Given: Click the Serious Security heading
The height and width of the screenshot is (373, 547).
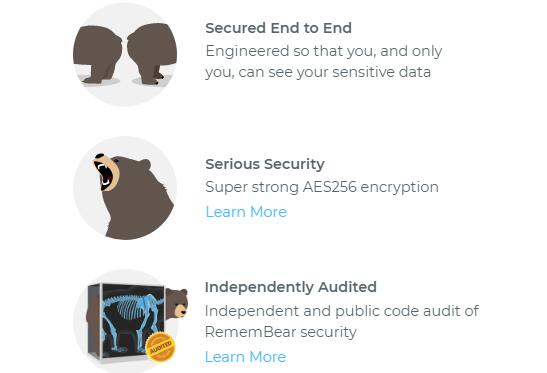Looking at the screenshot, I should pos(265,164).
